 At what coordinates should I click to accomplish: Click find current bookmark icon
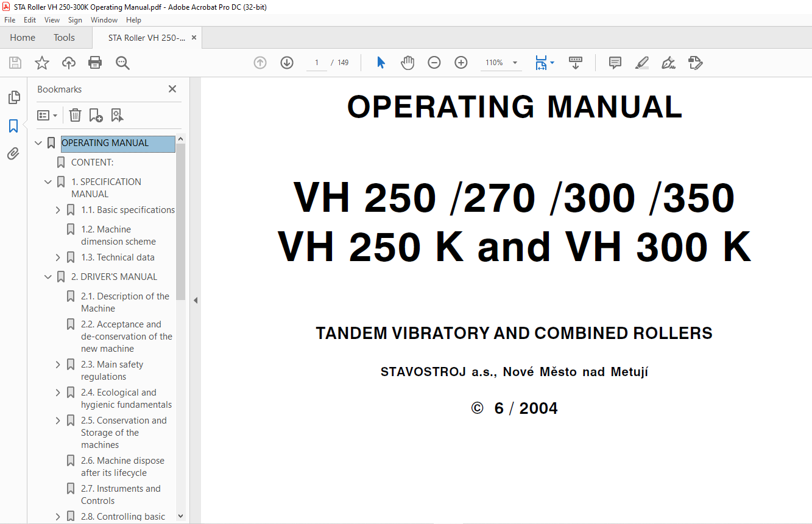pos(117,115)
